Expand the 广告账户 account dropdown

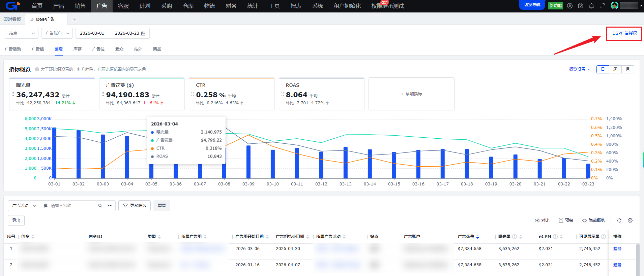coord(57,33)
